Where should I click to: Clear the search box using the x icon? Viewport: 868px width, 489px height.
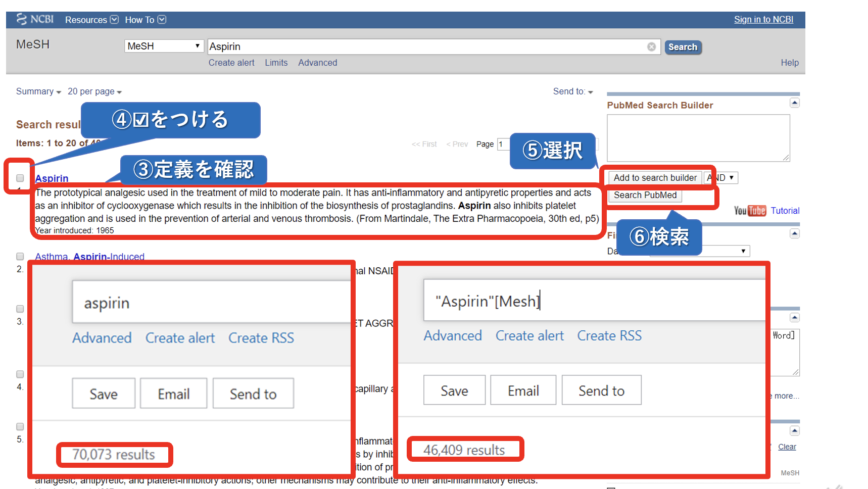[651, 46]
